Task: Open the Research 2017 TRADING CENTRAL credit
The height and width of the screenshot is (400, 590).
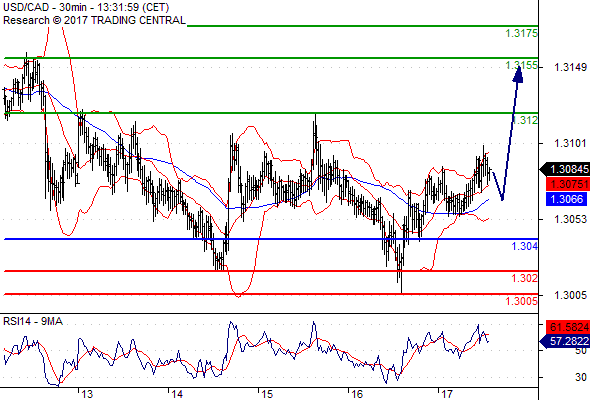Action: (94, 20)
